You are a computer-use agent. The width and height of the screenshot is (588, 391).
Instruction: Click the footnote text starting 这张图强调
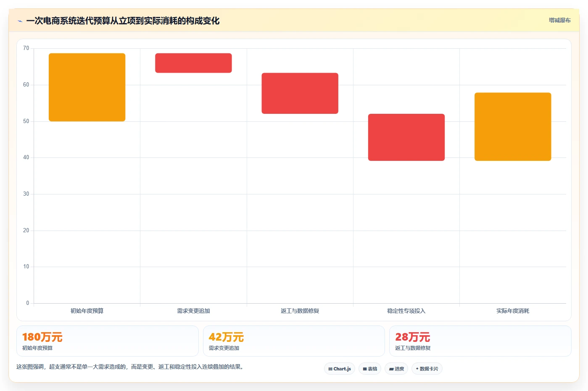[130, 367]
